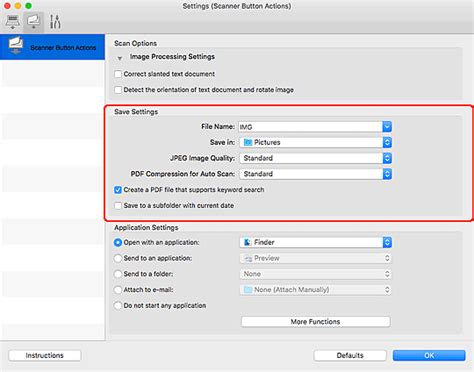Select the Send to a folder radio button

(x=118, y=274)
